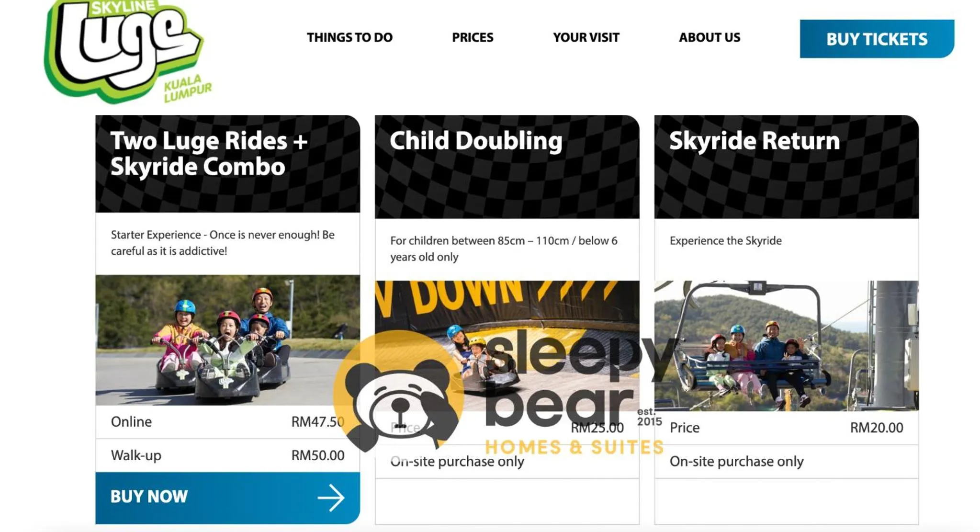Click the Online RM47.50 price row
Image resolution: width=980 pixels, height=532 pixels.
[227, 422]
